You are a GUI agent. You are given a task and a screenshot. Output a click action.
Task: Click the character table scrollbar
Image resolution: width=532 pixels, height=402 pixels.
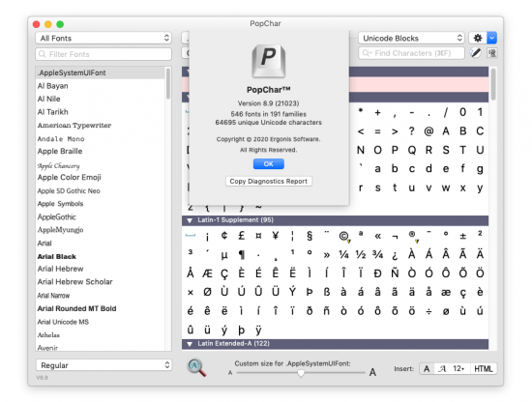493,85
